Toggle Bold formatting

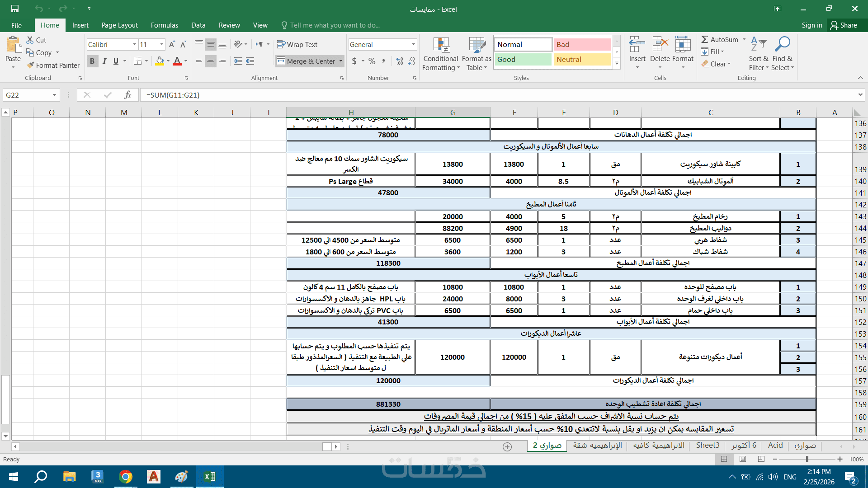(92, 61)
